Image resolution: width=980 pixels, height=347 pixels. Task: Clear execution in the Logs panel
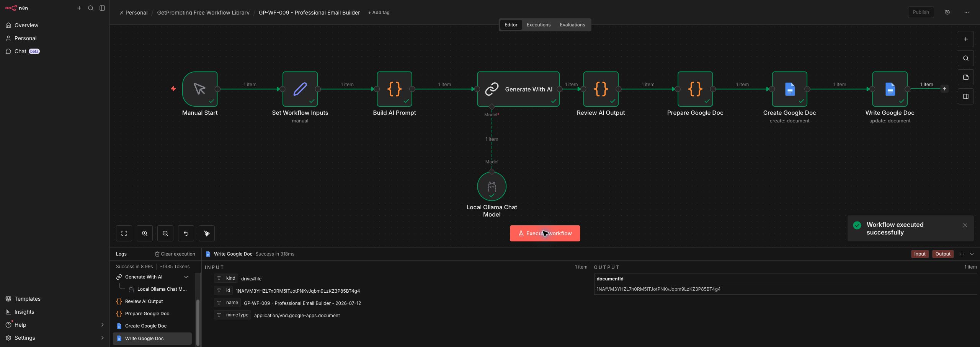click(175, 254)
